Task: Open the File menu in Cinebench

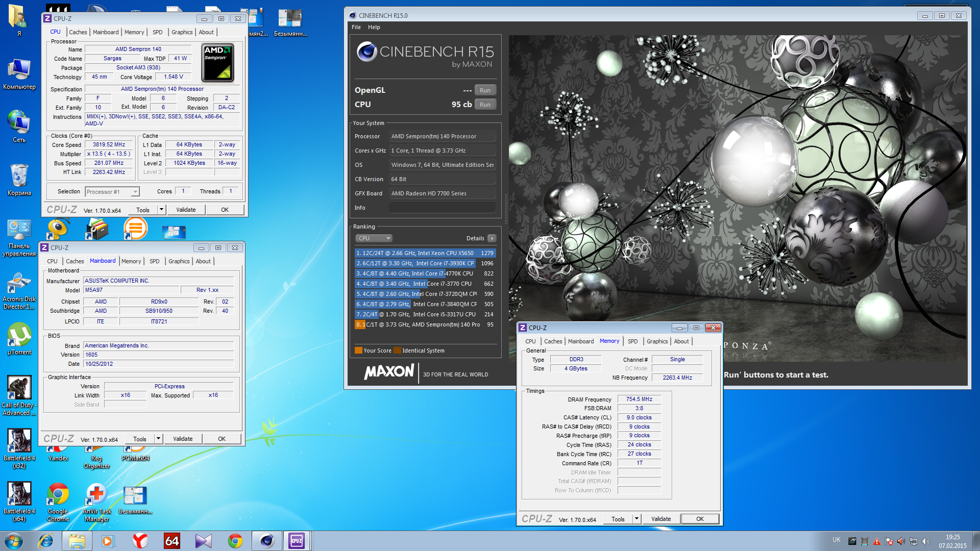Action: 356,28
